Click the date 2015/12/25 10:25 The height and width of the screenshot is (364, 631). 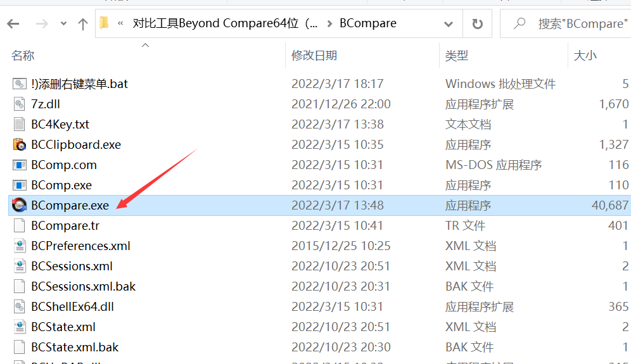[x=341, y=246]
